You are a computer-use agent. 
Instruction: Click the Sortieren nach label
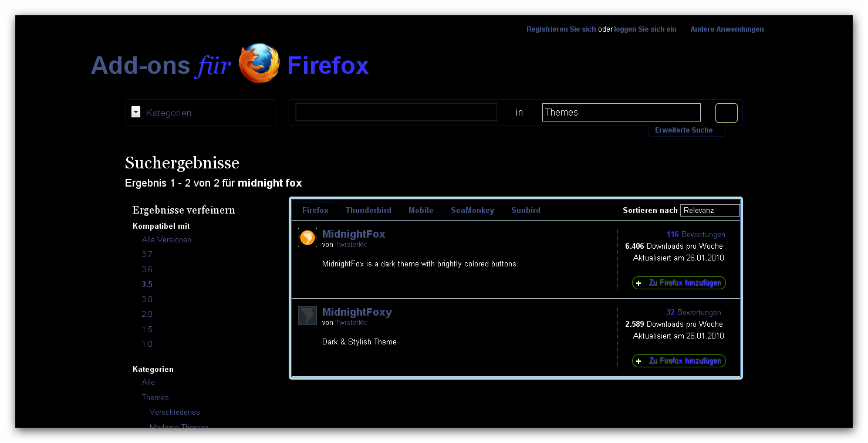[x=650, y=211]
